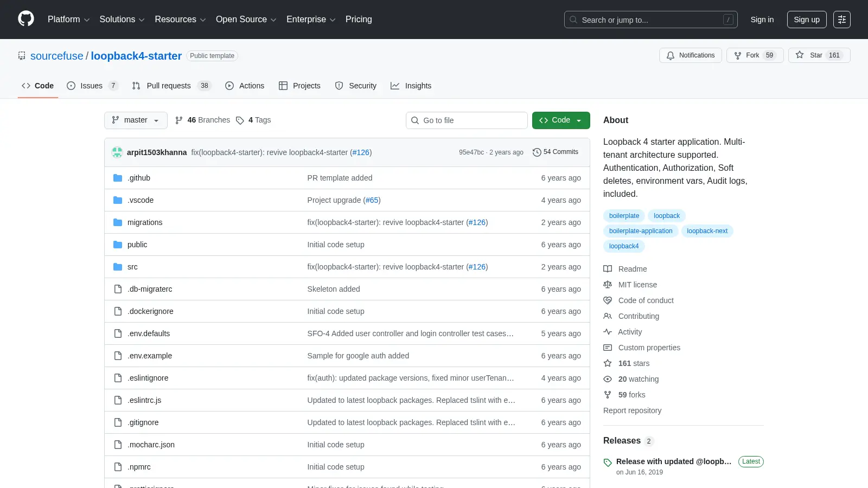Click the fork icon in Fork button
Image resolution: width=868 pixels, height=488 pixels.
pos(738,55)
